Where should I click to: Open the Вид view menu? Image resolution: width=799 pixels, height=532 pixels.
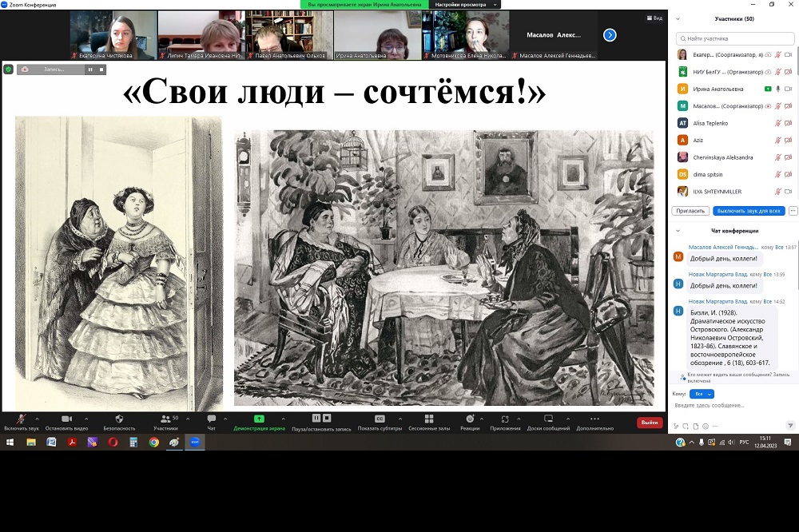[654, 18]
